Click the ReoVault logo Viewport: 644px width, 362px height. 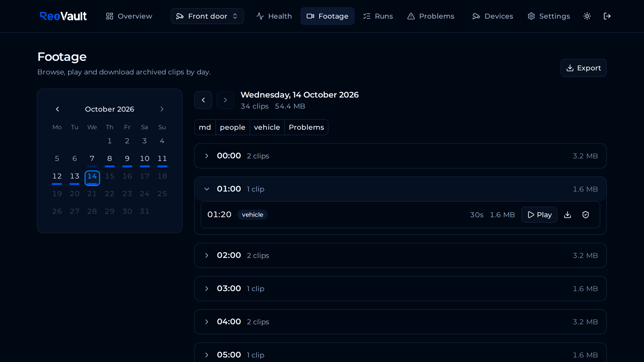pyautogui.click(x=63, y=16)
